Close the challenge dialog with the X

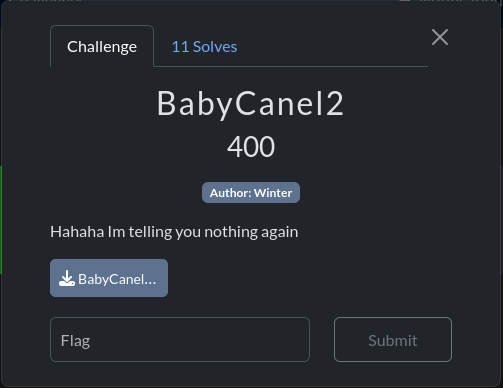440,37
